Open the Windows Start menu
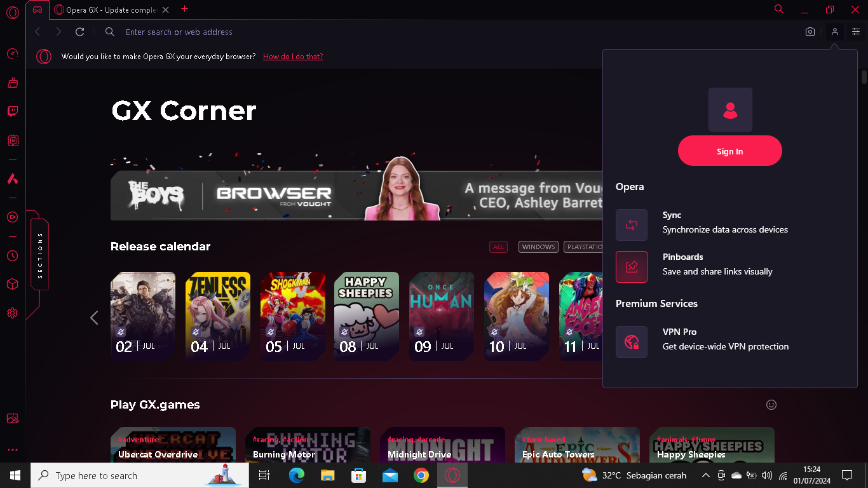Viewport: 868px width, 488px height. click(15, 475)
